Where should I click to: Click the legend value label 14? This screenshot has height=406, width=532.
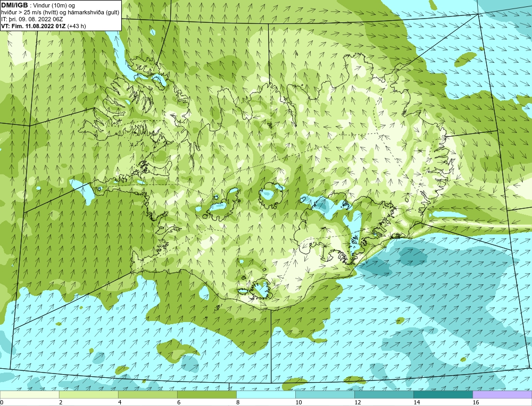click(417, 402)
